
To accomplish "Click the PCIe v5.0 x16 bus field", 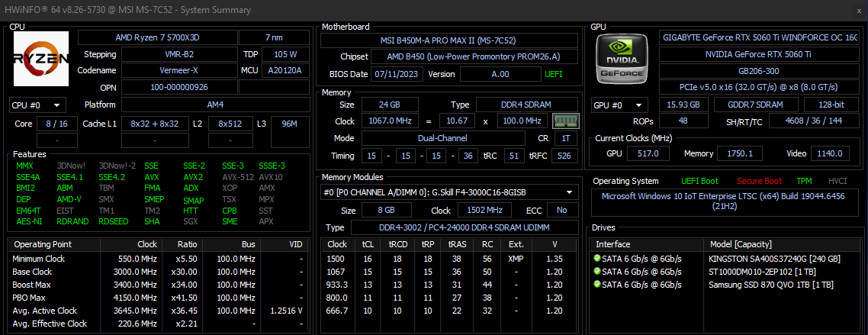I will (759, 88).
